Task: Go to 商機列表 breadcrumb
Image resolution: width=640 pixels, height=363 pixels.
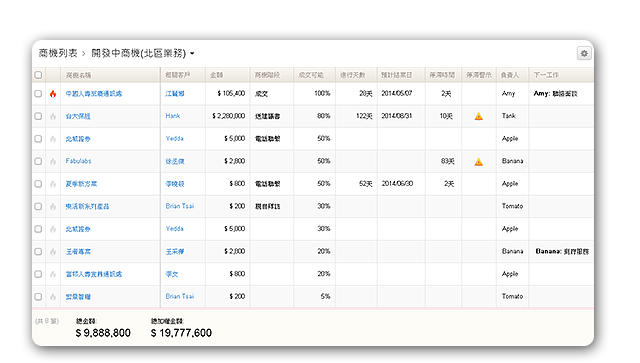Action: pyautogui.click(x=58, y=53)
